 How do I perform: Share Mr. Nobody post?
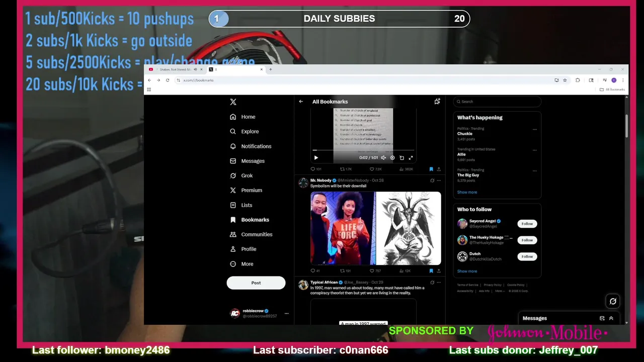439,271
